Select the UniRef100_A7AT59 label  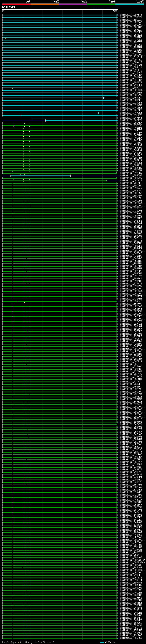131,143
